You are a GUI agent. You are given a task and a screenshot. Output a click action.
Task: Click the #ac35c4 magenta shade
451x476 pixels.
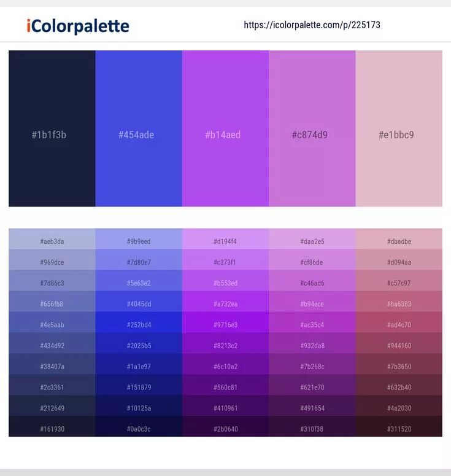(x=312, y=322)
